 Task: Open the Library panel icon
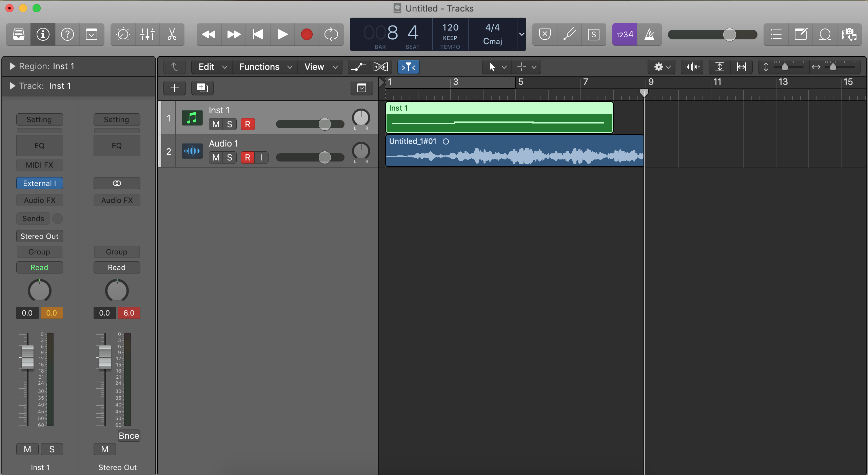point(19,34)
